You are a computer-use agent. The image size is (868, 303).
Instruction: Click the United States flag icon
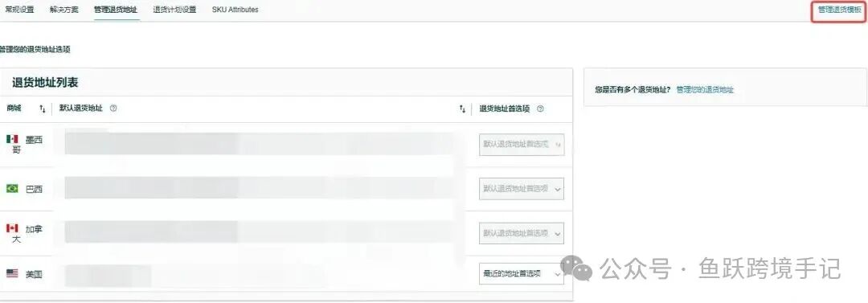click(x=12, y=273)
